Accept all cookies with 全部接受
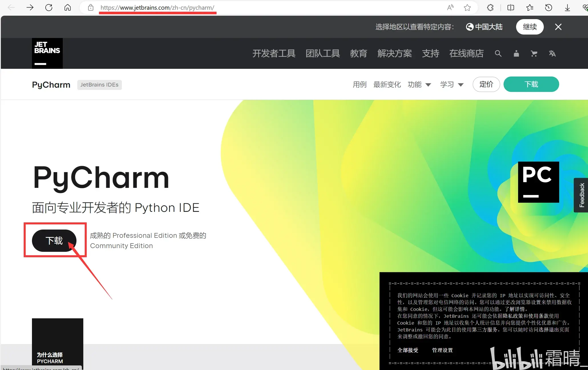Screen dimensions: 588x370 (x=408, y=350)
